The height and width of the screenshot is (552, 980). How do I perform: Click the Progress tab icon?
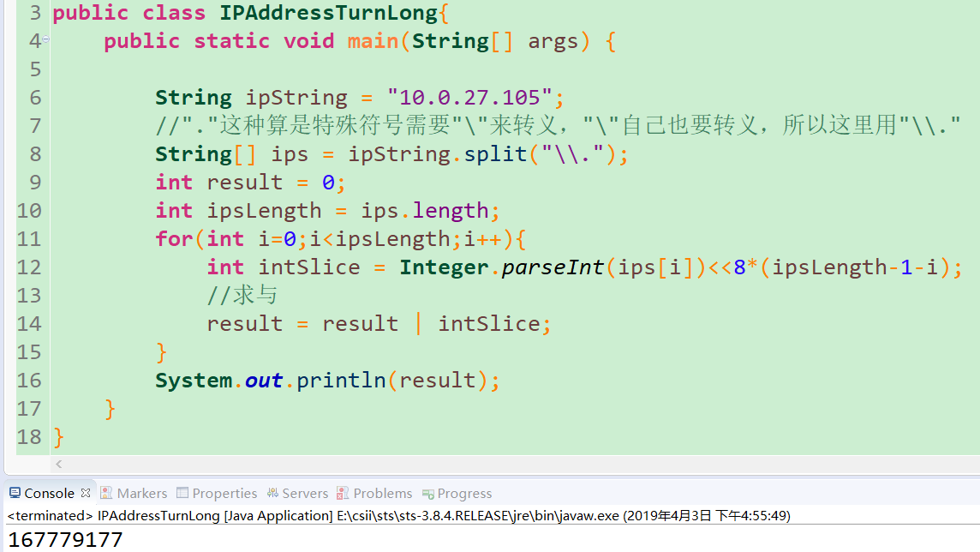tap(428, 494)
